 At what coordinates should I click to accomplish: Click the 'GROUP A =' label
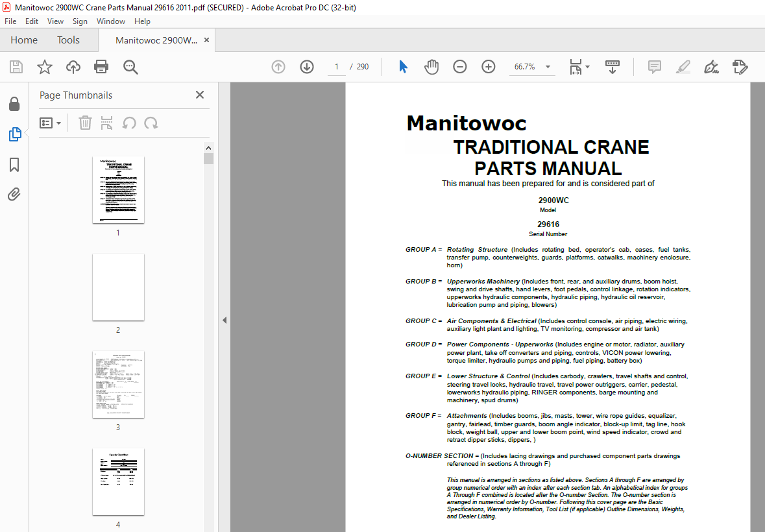click(x=424, y=249)
